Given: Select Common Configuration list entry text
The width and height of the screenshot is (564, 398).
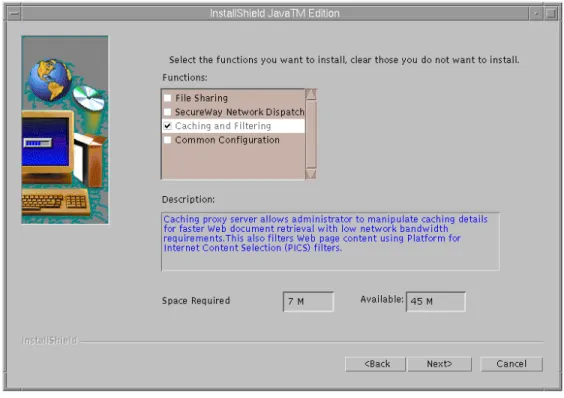Looking at the screenshot, I should 227,140.
